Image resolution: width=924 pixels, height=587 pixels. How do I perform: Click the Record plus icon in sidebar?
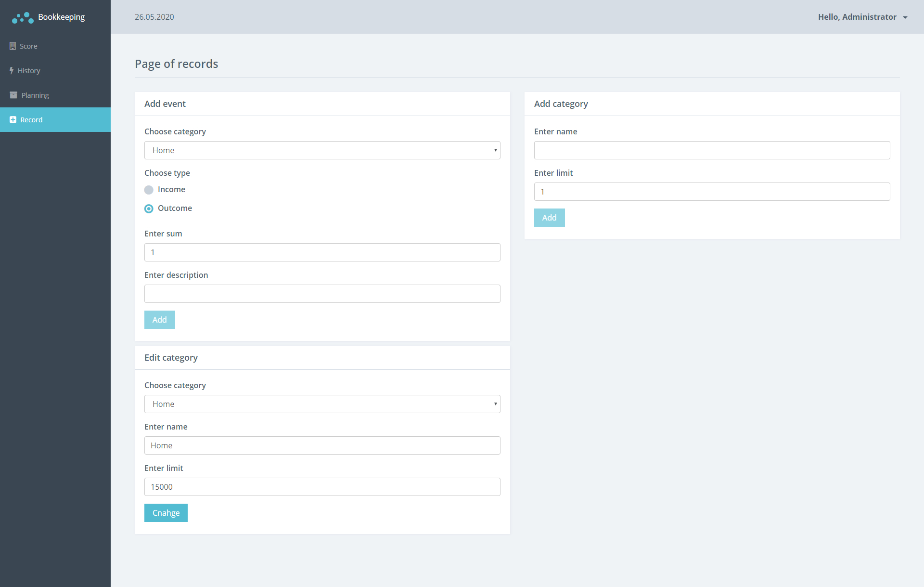(13, 120)
